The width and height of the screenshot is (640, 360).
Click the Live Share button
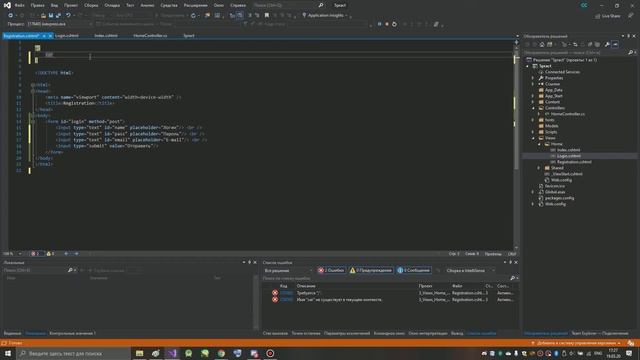coord(608,16)
